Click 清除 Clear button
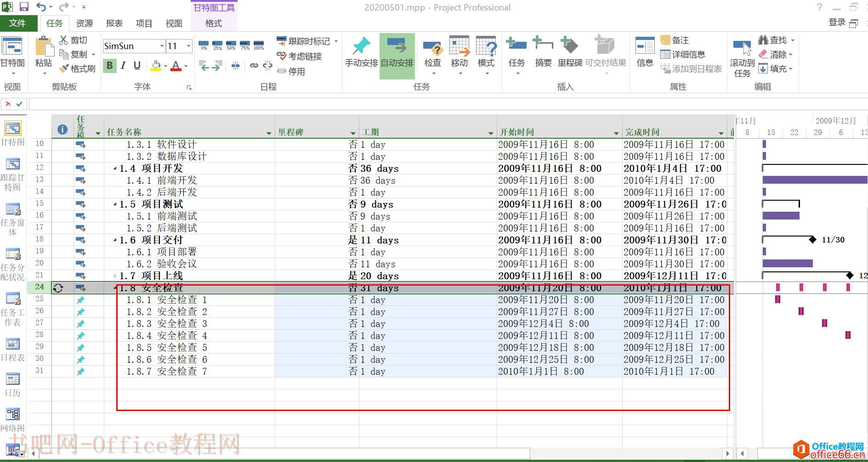Screen dimensions: 868x462 point(776,54)
